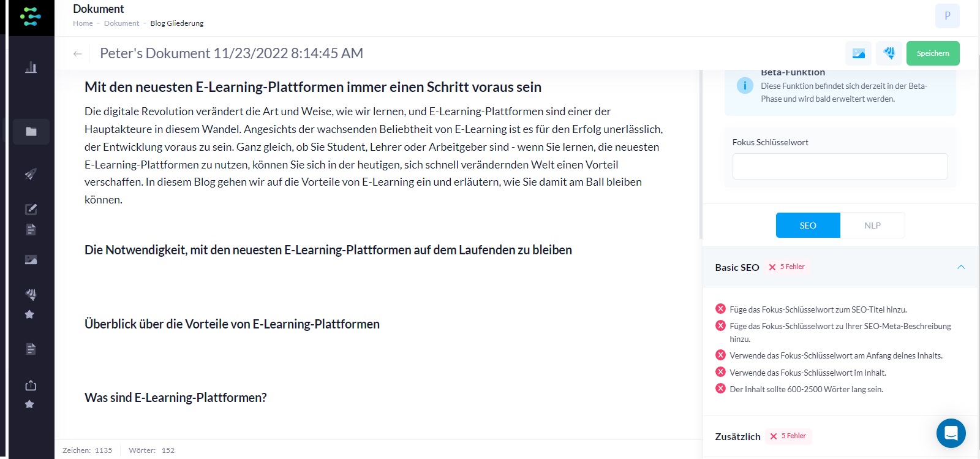Open the chat support bubble

951,433
